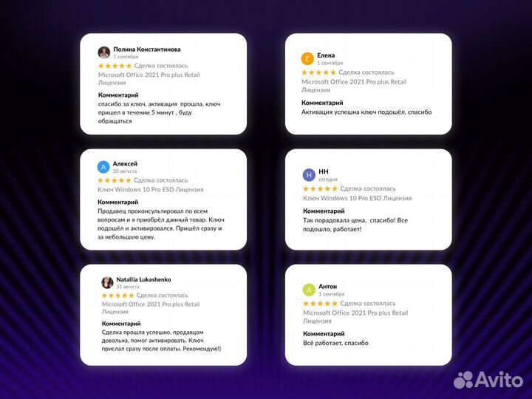Click Елена's orange avatar icon
532x399 pixels.
point(307,59)
